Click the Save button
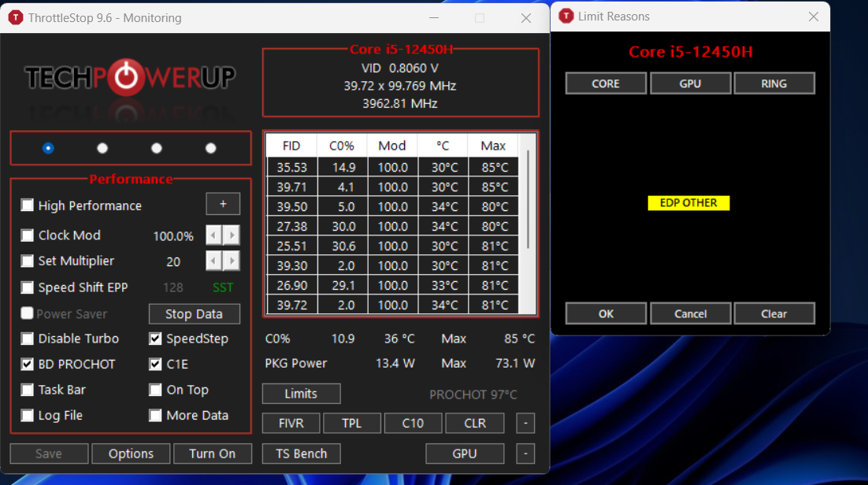The height and width of the screenshot is (485, 868). click(49, 454)
